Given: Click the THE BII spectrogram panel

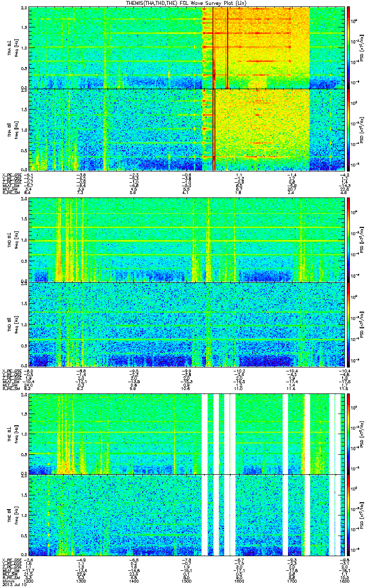Looking at the screenshot, I should click(x=186, y=515).
